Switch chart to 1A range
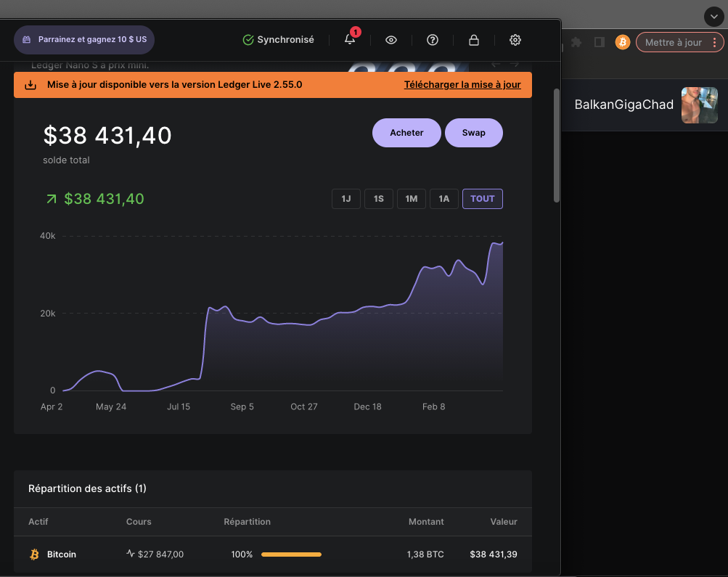The image size is (728, 577). click(x=444, y=199)
